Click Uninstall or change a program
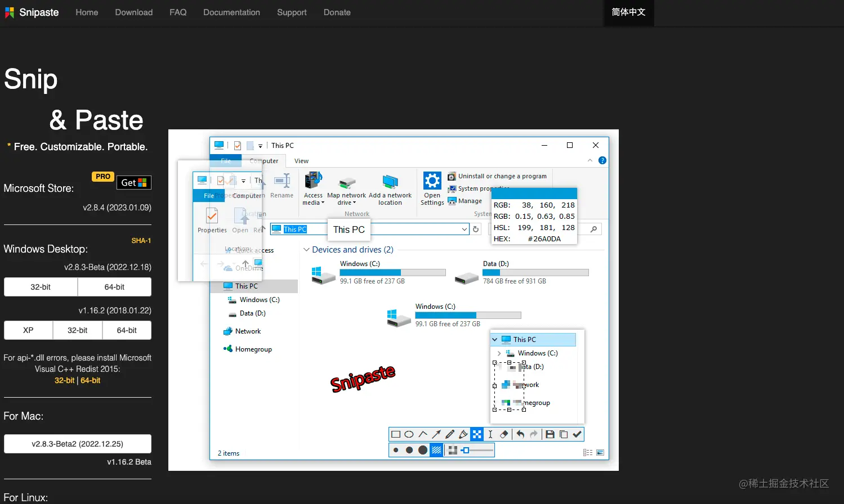The height and width of the screenshot is (504, 844). pyautogui.click(x=497, y=176)
